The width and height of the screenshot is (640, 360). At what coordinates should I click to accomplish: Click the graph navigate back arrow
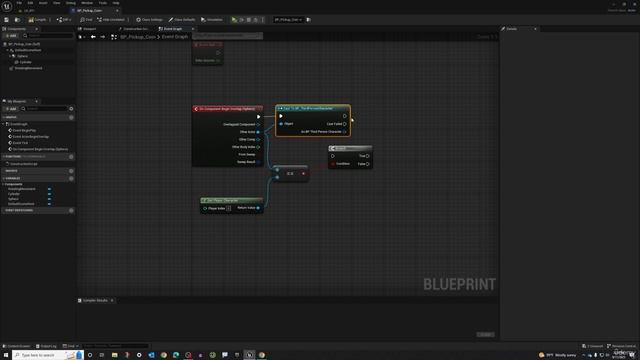pos(93,37)
